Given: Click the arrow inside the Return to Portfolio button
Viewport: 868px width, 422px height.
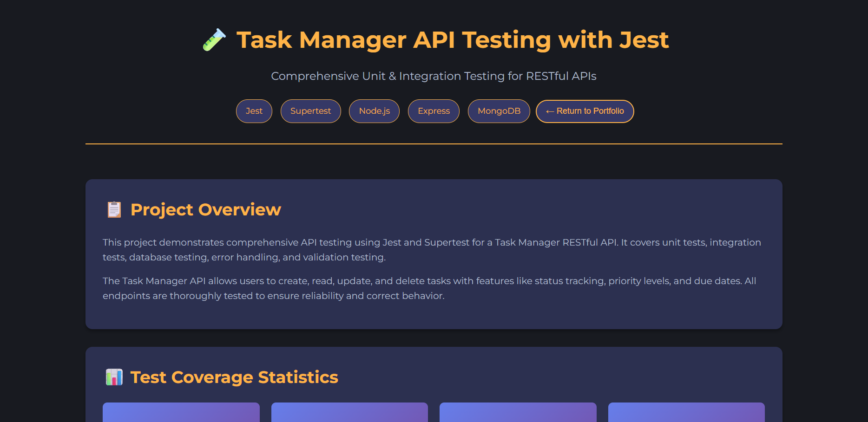Looking at the screenshot, I should (550, 111).
